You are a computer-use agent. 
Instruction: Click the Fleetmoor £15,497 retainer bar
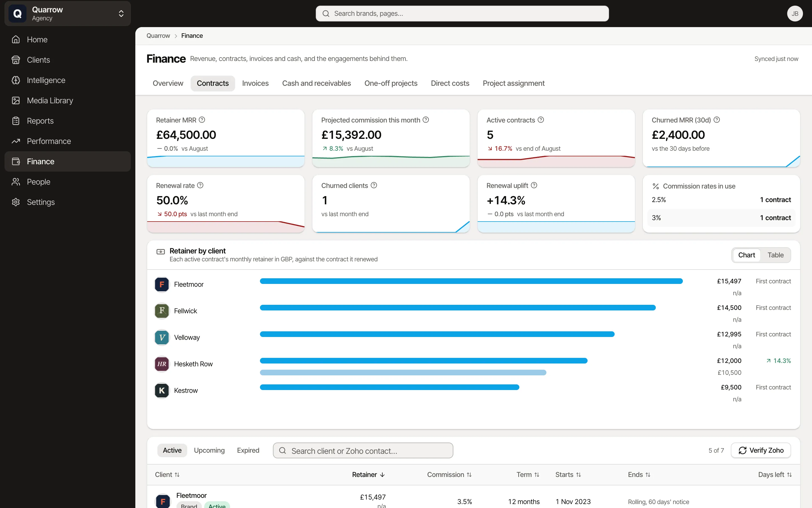[471, 281]
